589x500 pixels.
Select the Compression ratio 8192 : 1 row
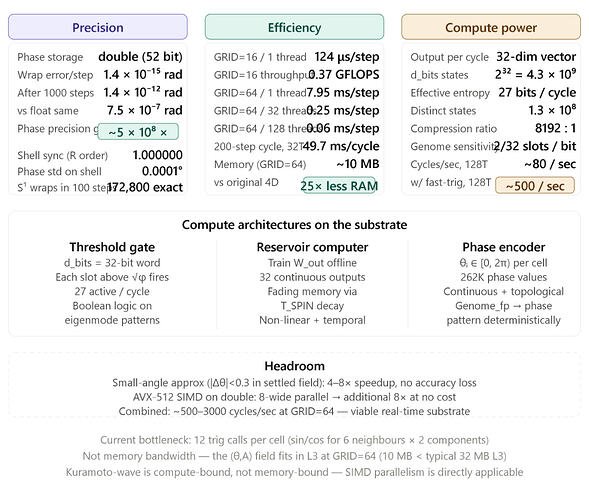tap(493, 128)
